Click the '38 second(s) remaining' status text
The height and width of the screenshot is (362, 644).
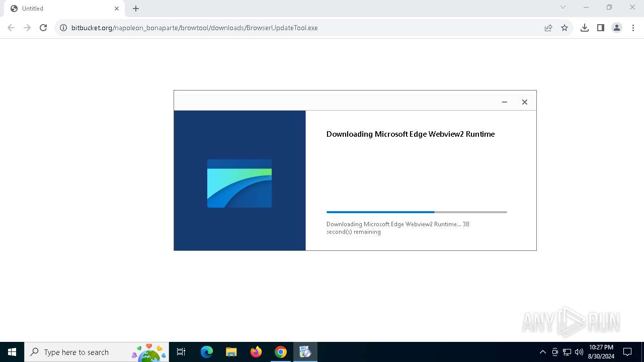coord(398,228)
